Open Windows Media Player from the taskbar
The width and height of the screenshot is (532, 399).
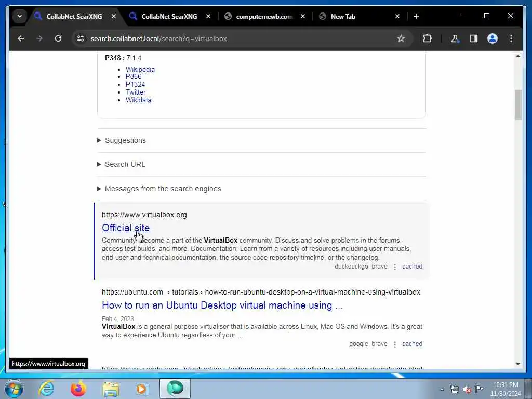coord(142,389)
